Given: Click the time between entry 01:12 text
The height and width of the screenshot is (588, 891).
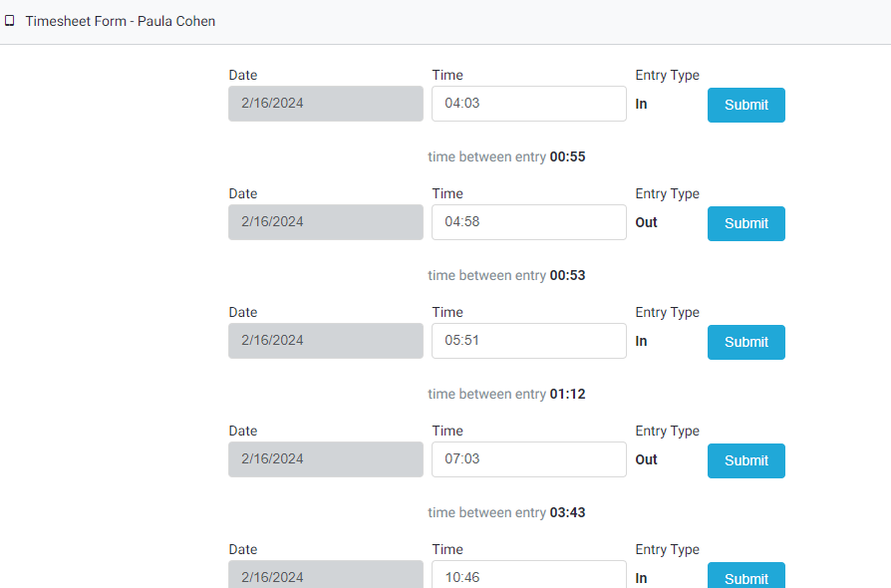Looking at the screenshot, I should tap(506, 394).
